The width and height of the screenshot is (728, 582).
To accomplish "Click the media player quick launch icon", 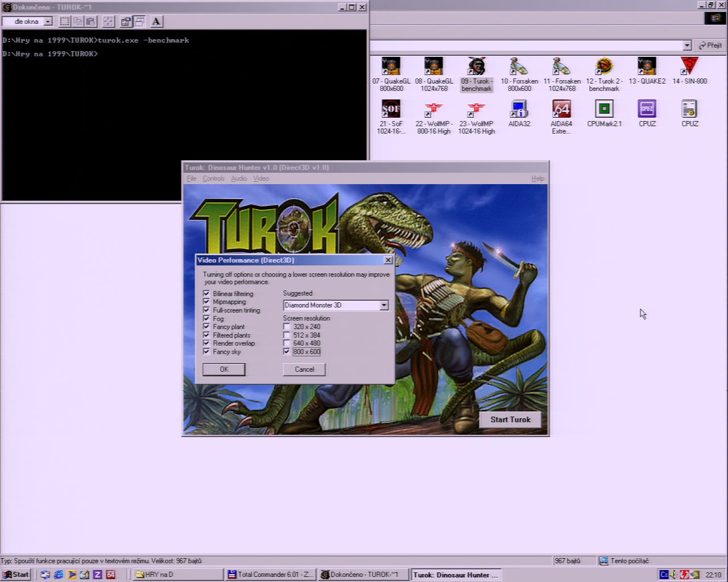I will coord(72,575).
